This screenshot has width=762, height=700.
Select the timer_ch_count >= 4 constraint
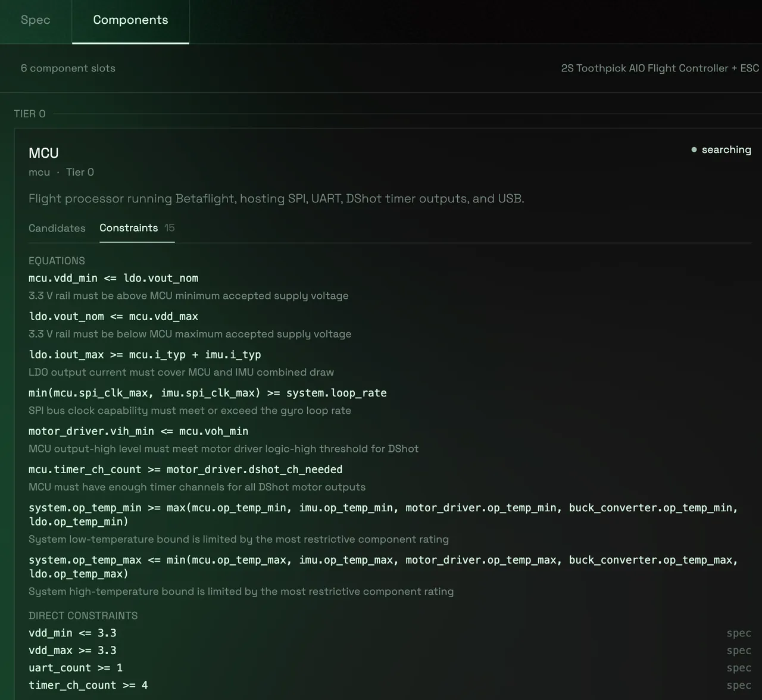pyautogui.click(x=88, y=685)
